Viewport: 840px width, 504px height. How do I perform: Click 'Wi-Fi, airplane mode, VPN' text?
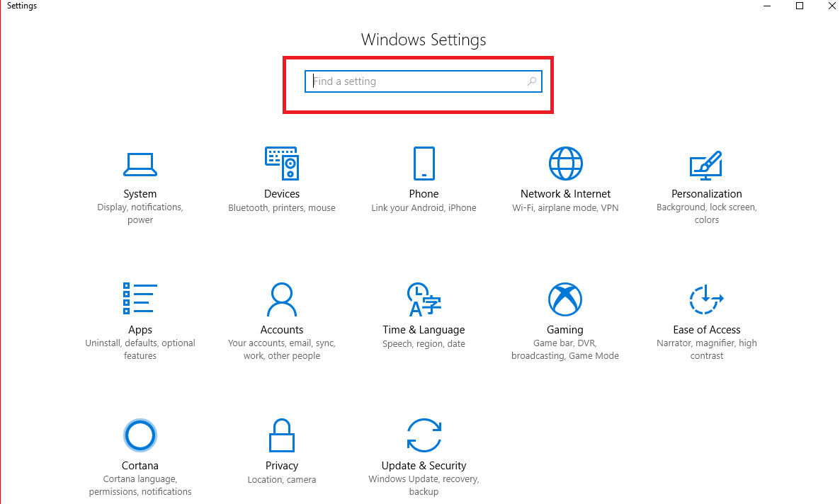coord(565,208)
